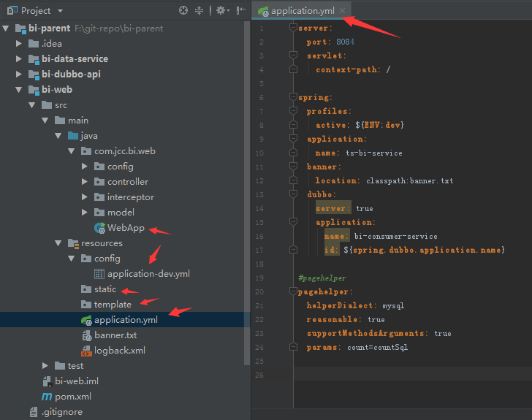This screenshot has width=532, height=420.
Task: Open the WebApp Spring Boot class
Action: click(x=125, y=228)
